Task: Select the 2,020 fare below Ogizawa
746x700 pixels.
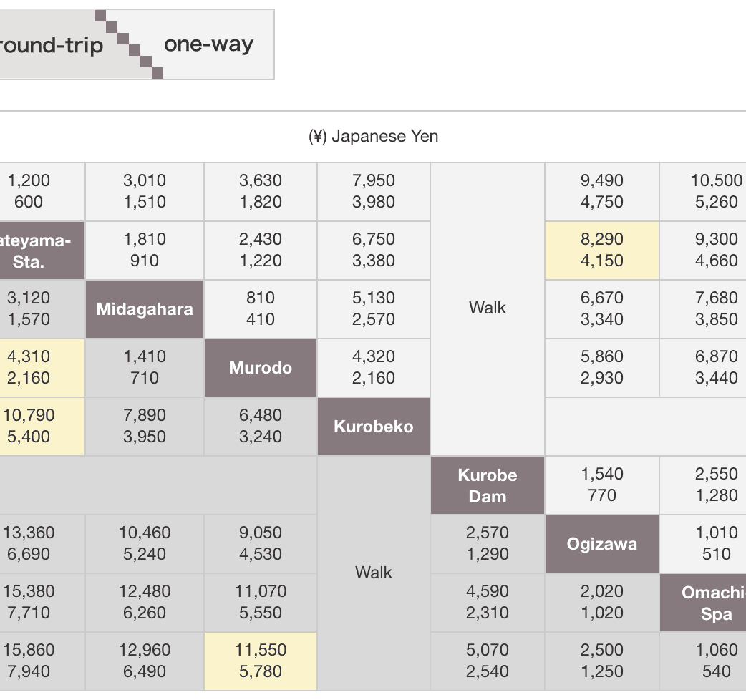Action: (x=602, y=602)
